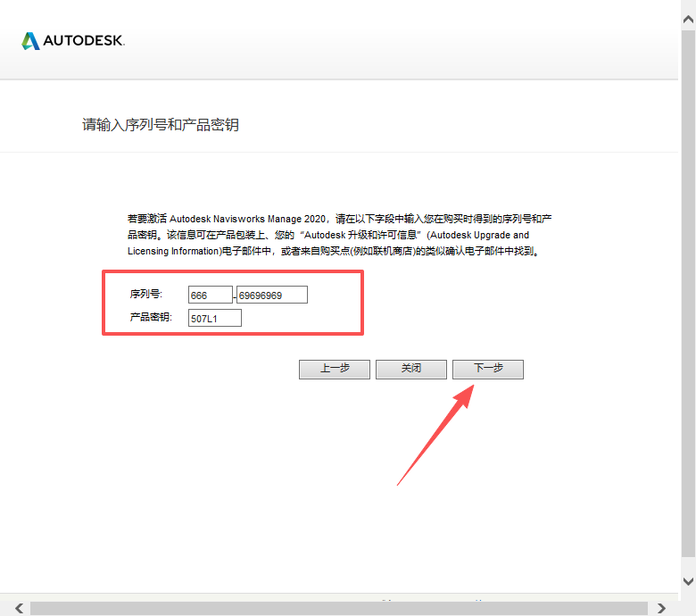Click the 下一步 (Next) button

pyautogui.click(x=488, y=369)
